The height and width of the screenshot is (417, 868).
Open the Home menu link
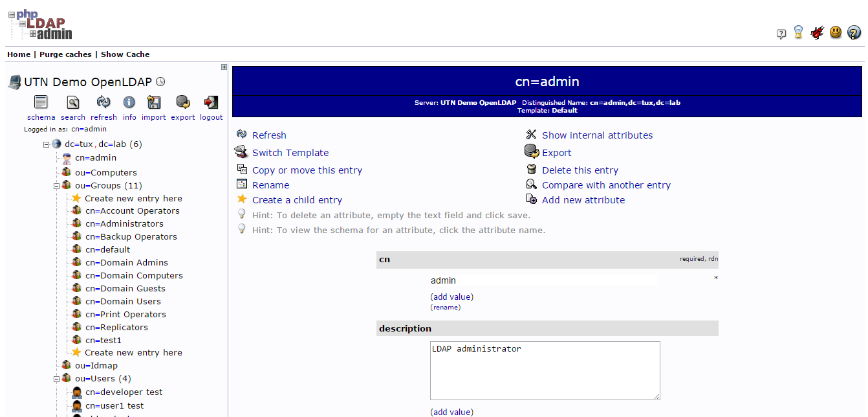coord(19,54)
